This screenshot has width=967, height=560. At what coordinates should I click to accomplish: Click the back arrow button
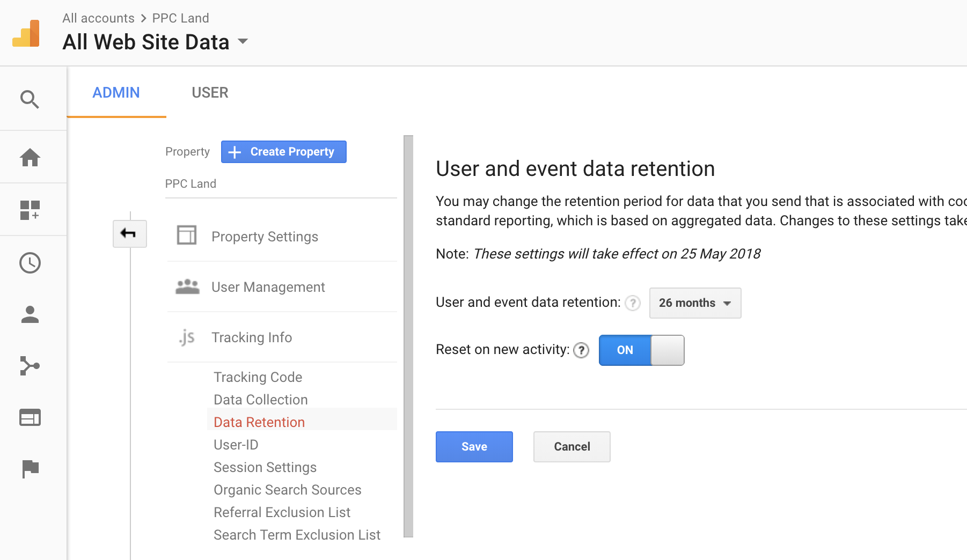point(129,233)
